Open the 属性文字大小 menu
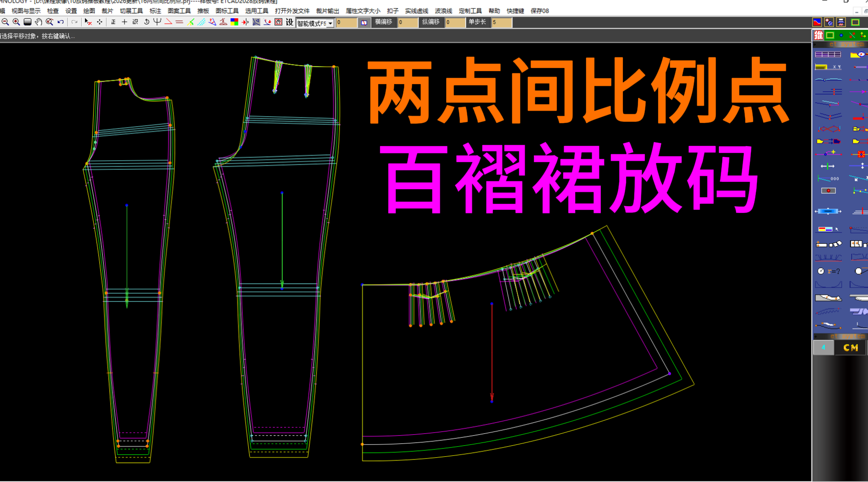This screenshot has width=868, height=482. 363,11
